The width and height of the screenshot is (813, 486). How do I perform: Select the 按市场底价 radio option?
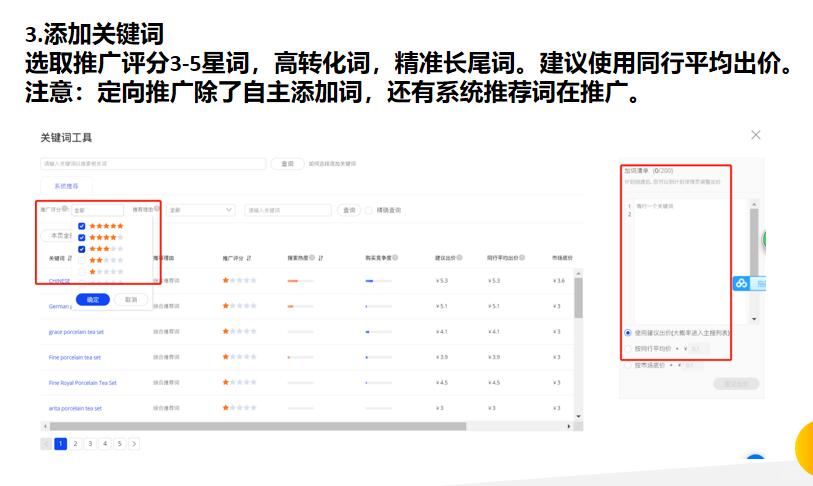point(628,365)
